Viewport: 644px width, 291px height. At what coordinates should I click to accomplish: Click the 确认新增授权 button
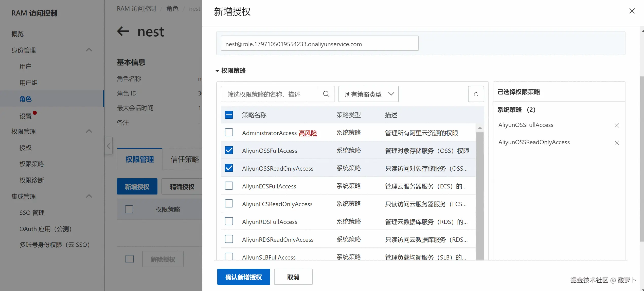tap(243, 277)
